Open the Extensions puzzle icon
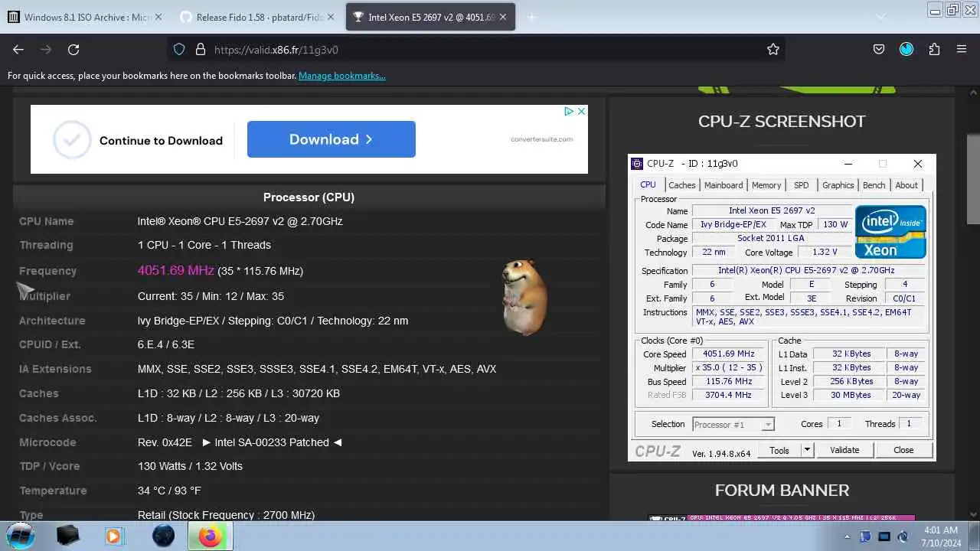Image resolution: width=980 pixels, height=551 pixels. pos(934,49)
